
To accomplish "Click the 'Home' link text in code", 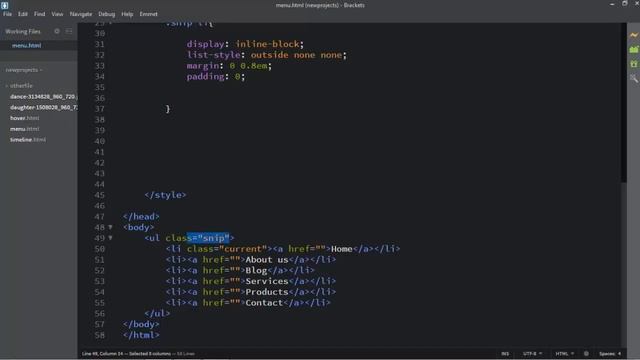I will pyautogui.click(x=342, y=249).
